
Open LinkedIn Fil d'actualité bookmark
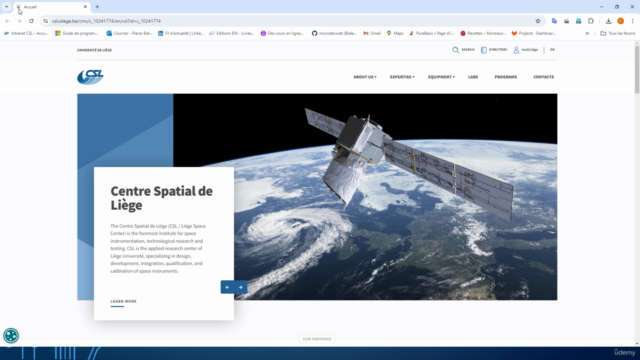pyautogui.click(x=181, y=33)
